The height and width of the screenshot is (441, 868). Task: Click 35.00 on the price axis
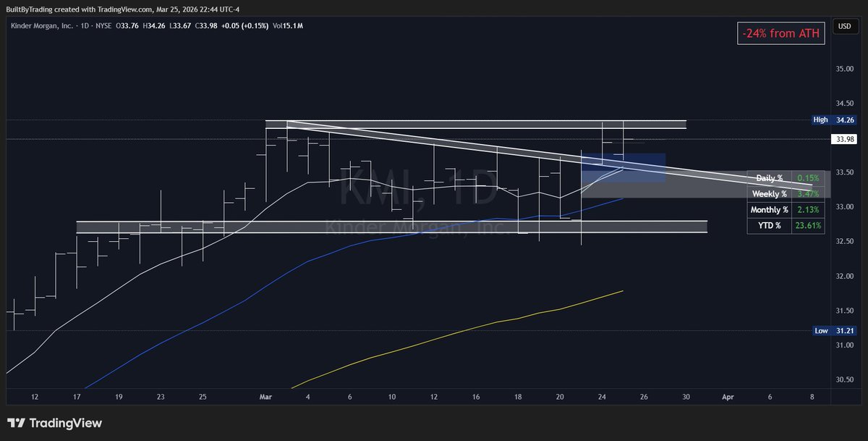click(x=844, y=69)
